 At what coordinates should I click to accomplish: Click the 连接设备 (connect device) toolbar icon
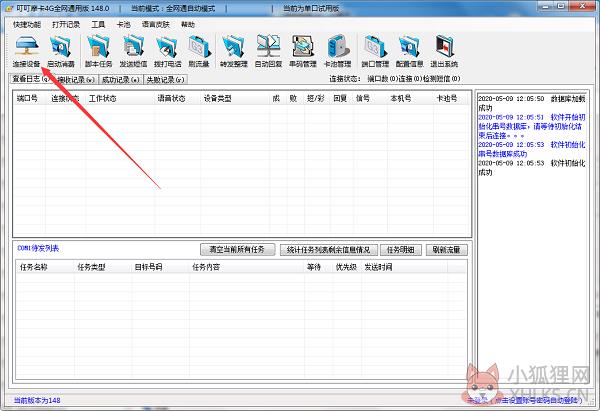pyautogui.click(x=26, y=51)
